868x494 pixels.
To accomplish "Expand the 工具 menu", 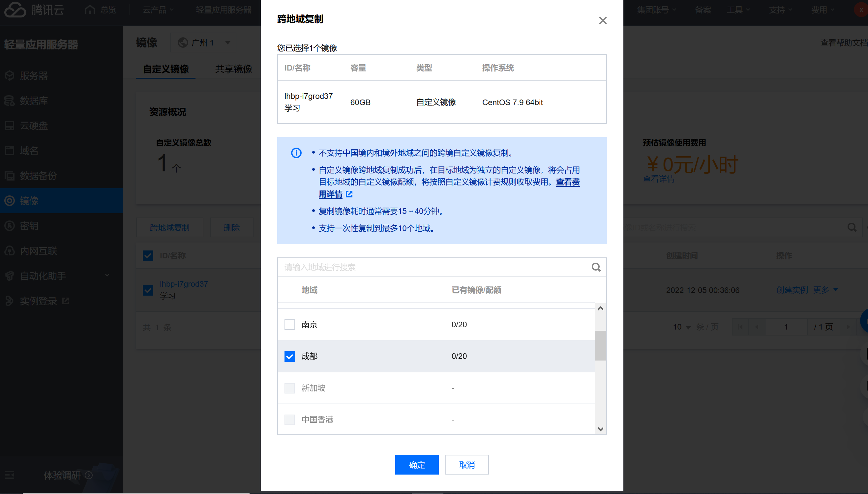I will point(738,10).
